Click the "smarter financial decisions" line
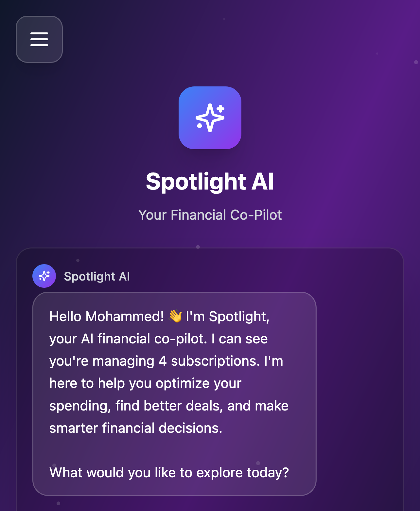The width and height of the screenshot is (420, 511). pos(136,428)
